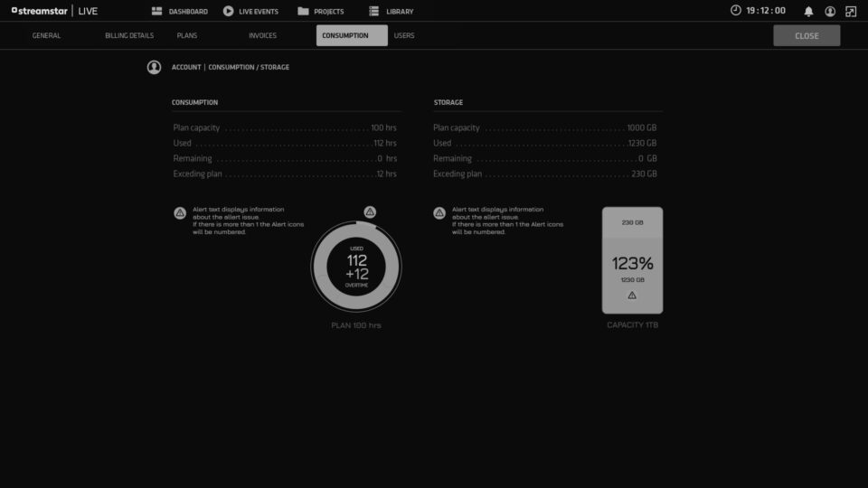868x488 pixels.
Task: Click the Streamstar Live logo
Action: pos(54,11)
